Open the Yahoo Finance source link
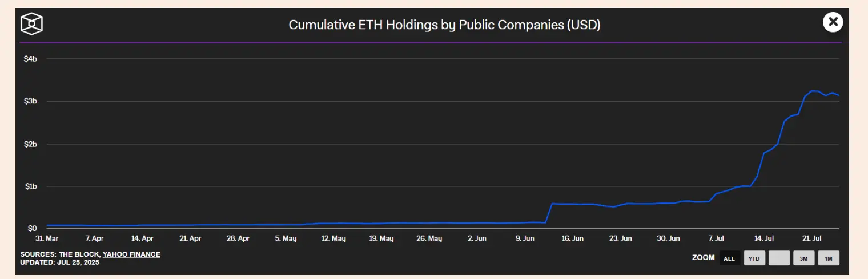Viewport: 868px width, 279px height. (131, 254)
